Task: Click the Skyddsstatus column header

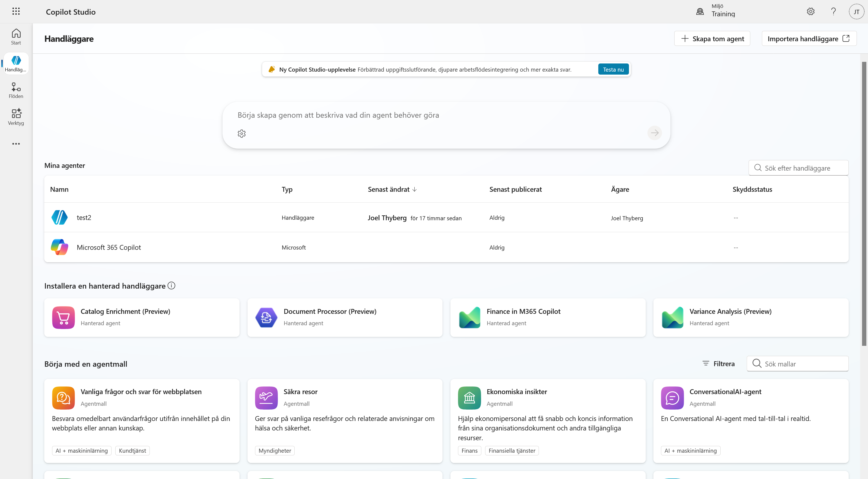Action: (752, 189)
